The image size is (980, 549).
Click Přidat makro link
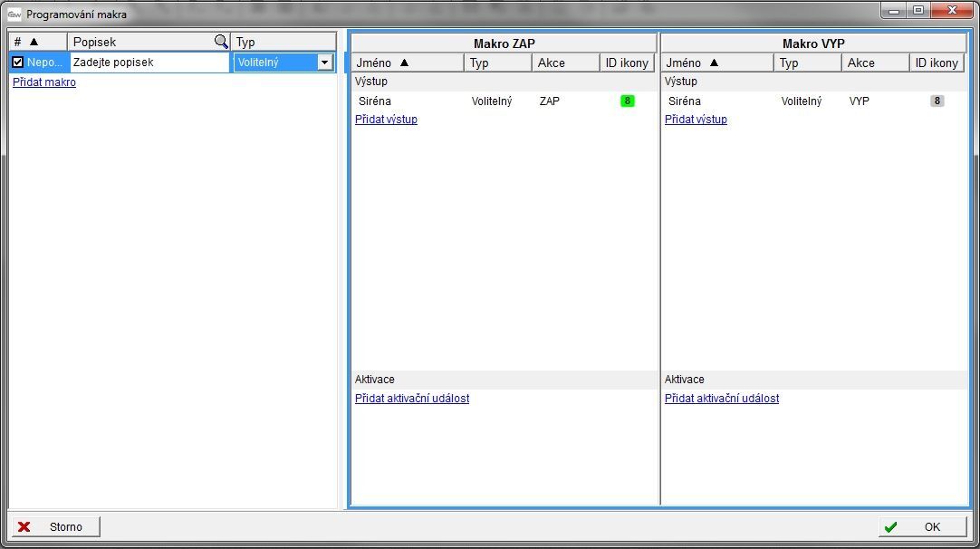[x=44, y=82]
